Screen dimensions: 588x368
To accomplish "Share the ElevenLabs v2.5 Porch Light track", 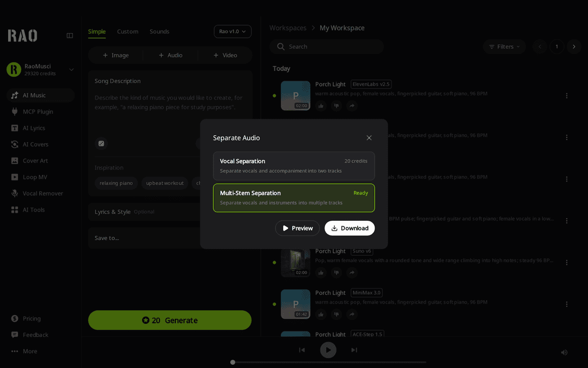I will click(x=352, y=106).
